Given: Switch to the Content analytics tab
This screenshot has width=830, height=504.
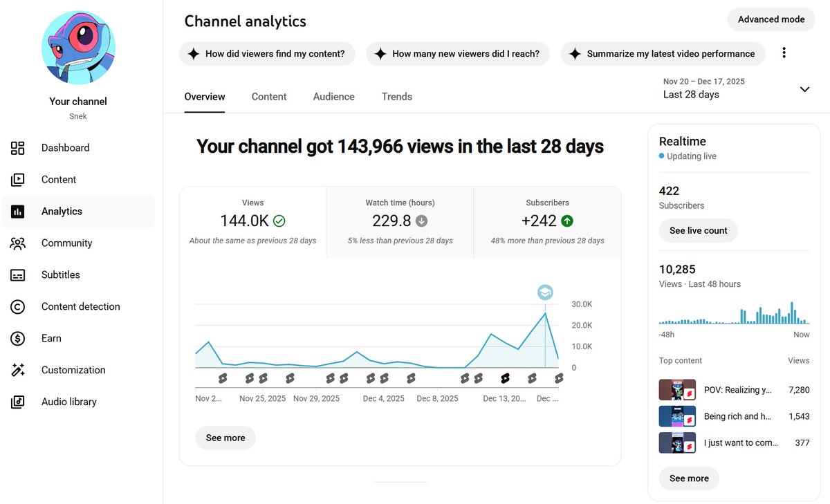Looking at the screenshot, I should coord(269,96).
